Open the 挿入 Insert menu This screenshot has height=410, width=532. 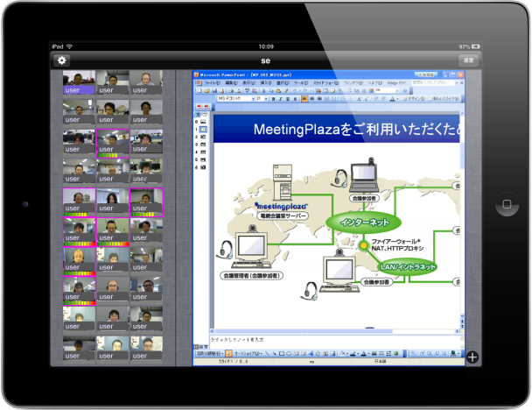[266, 83]
